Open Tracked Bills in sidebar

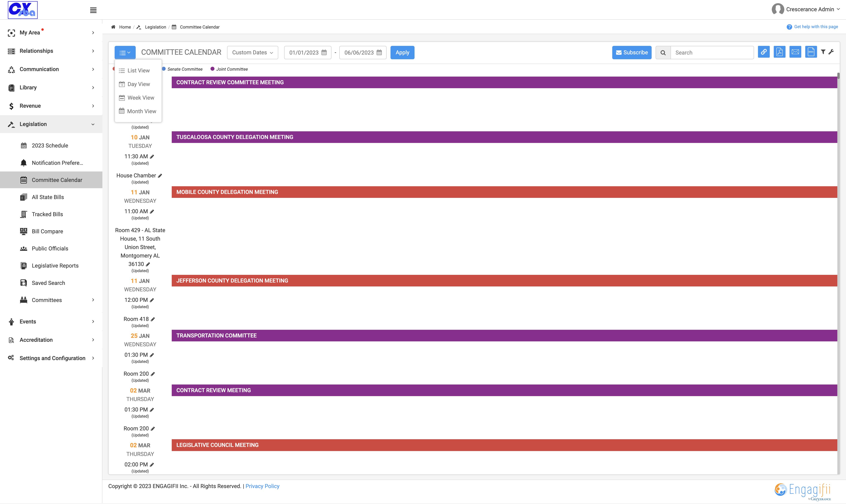[47, 214]
